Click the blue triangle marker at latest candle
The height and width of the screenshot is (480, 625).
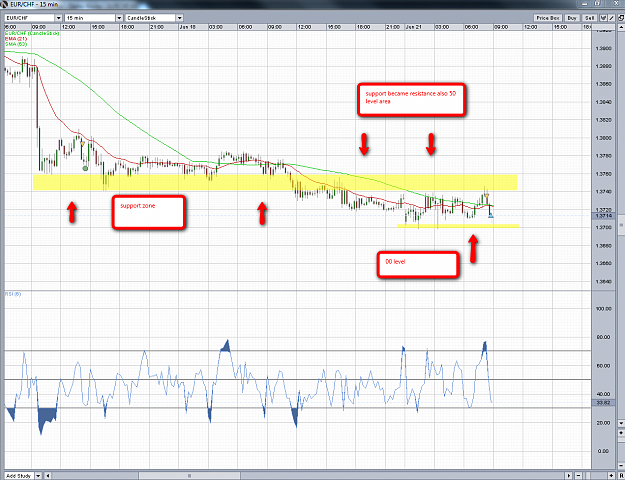pos(491,216)
